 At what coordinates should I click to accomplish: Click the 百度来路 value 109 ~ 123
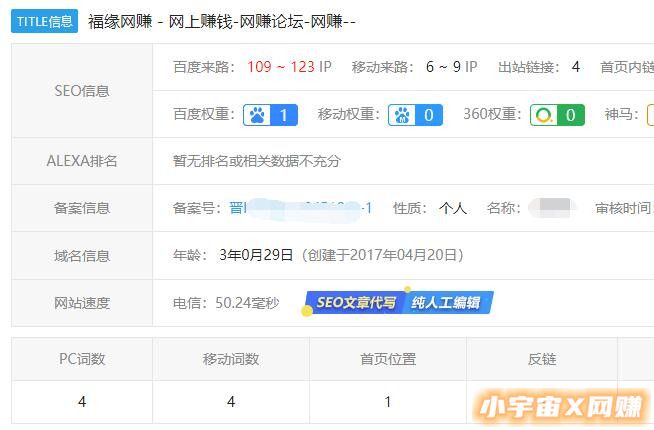click(x=281, y=67)
